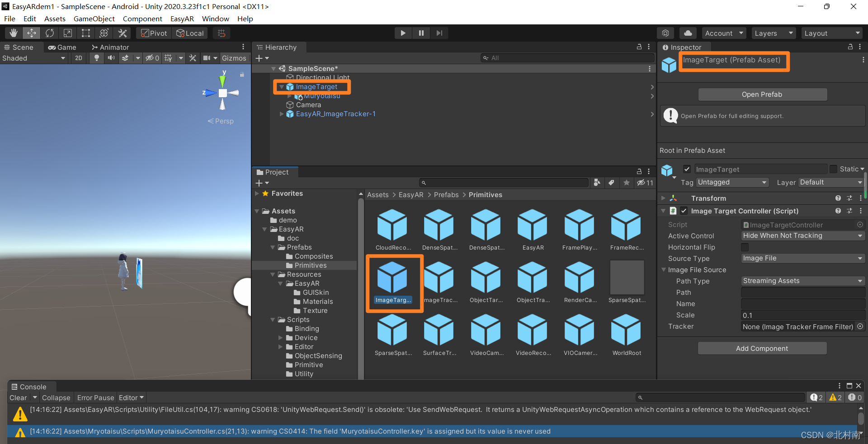
Task: Switch to the Animator tab
Action: (x=110, y=47)
